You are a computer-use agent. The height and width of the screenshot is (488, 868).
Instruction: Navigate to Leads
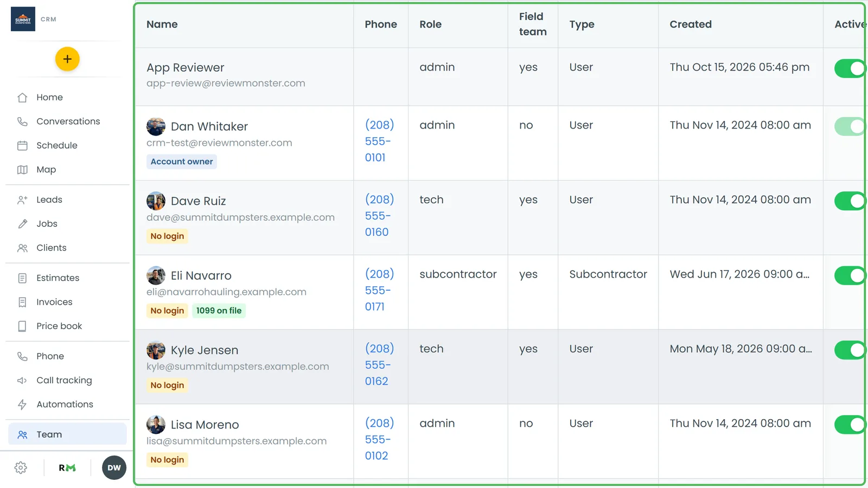click(x=67, y=200)
